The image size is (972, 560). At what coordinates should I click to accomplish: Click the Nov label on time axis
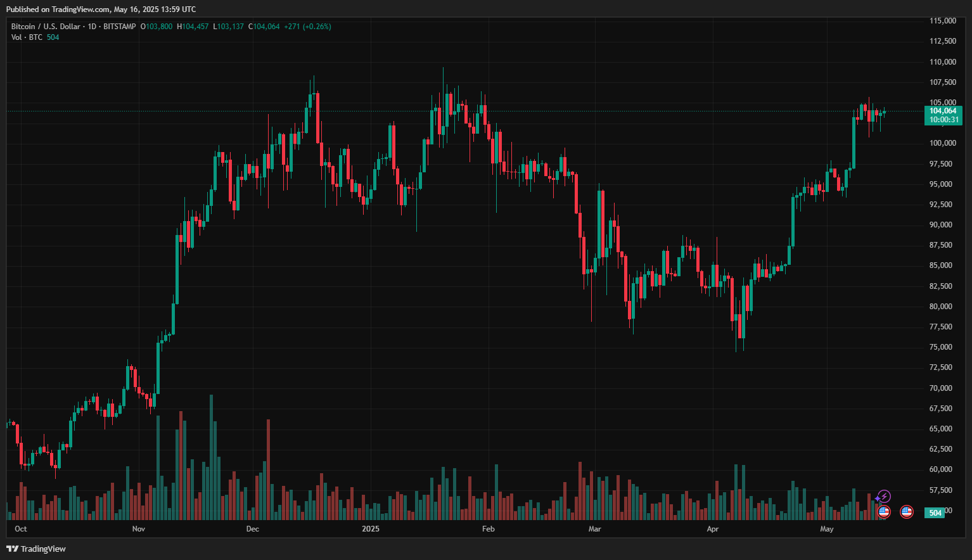click(138, 528)
